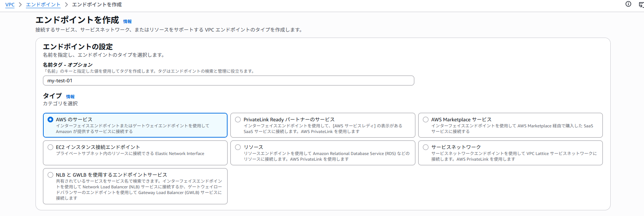Select AWS Marketplace サービス radio option
This screenshot has height=216, width=644.
426,120
